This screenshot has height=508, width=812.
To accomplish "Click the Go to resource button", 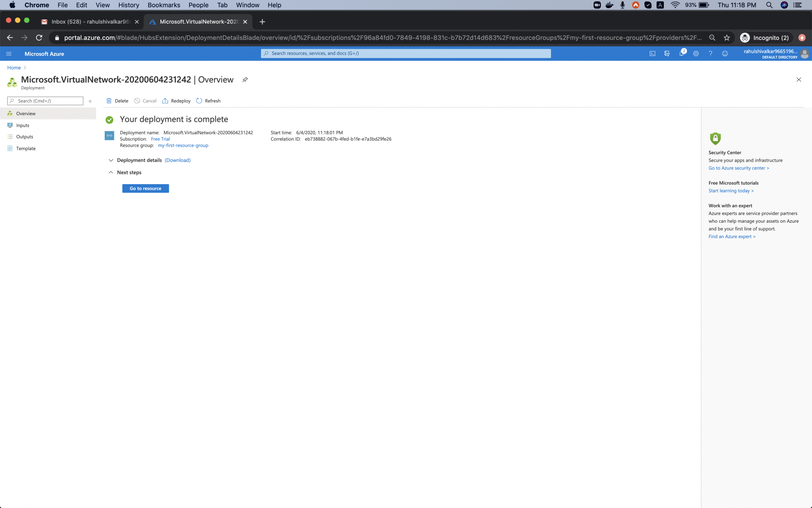I will (145, 188).
